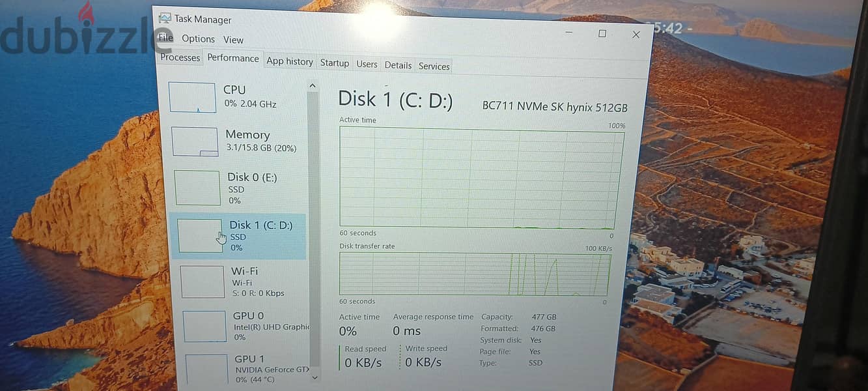Click the Disk 0 mini graph thumbnail
Viewport: 868px width, 391px height.
point(197,188)
